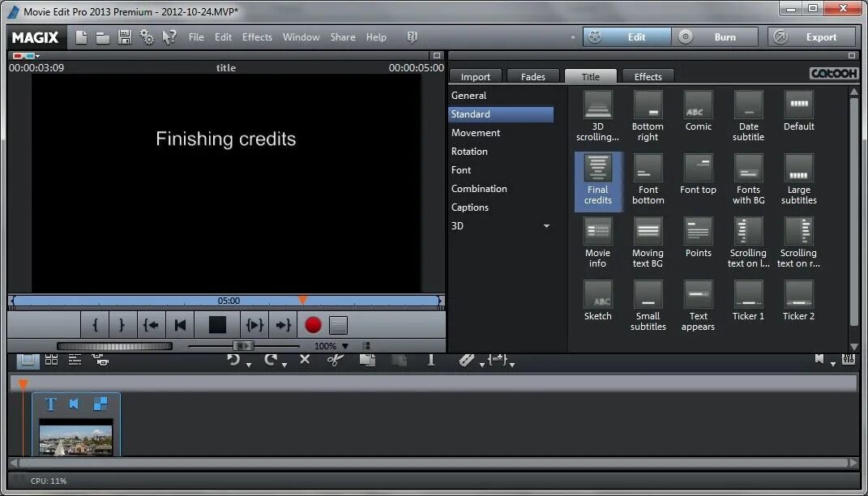Apply the Fonts with BG template
The image size is (868, 496).
click(748, 179)
